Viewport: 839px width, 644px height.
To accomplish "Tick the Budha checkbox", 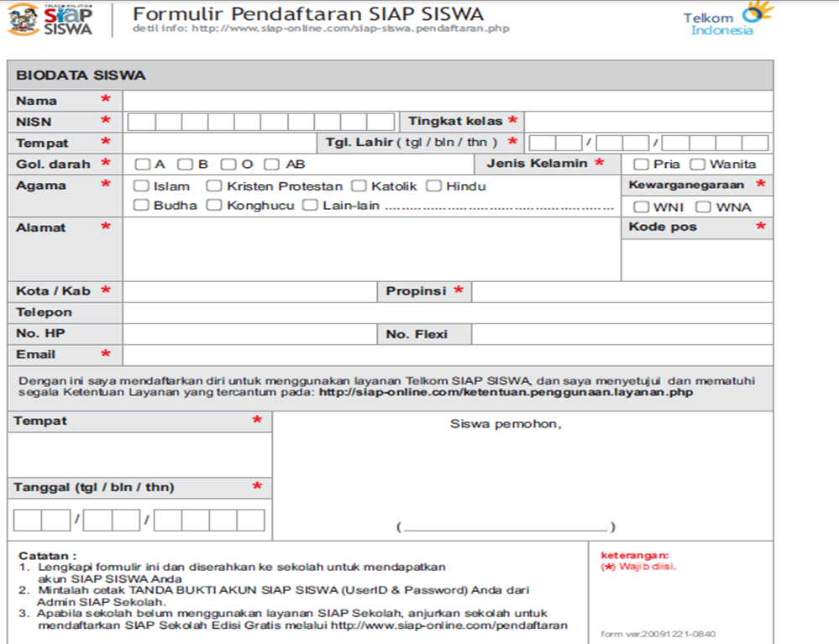I will point(141,205).
